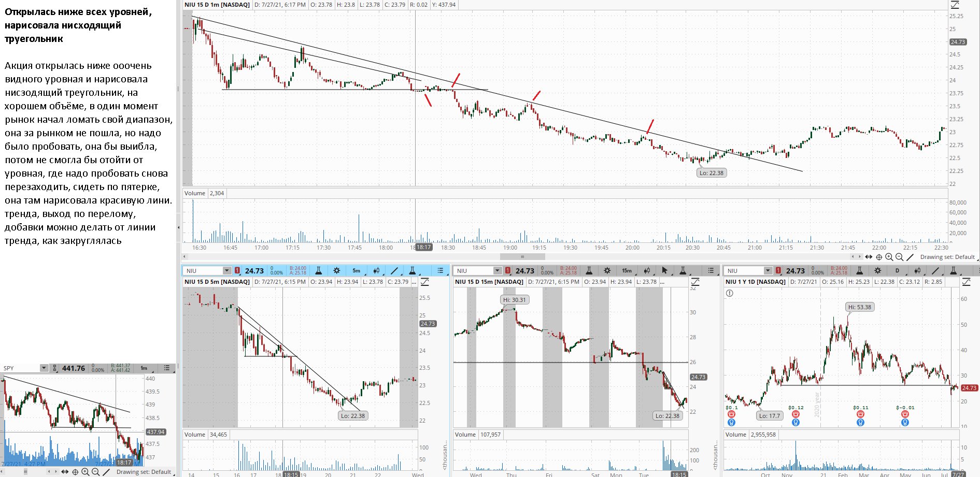Open chart style icon in 15m chart toolbar
The width and height of the screenshot is (980, 477).
pyautogui.click(x=647, y=270)
